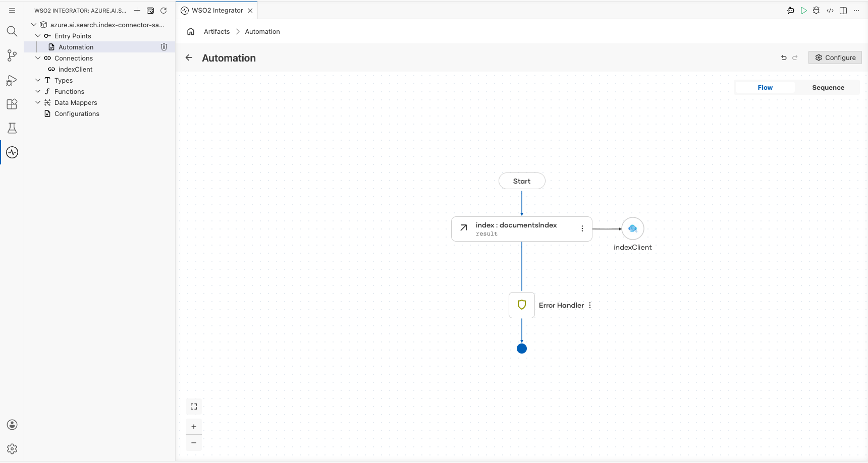The image size is (868, 463).
Task: Open the Search view in activity bar
Action: click(x=12, y=31)
